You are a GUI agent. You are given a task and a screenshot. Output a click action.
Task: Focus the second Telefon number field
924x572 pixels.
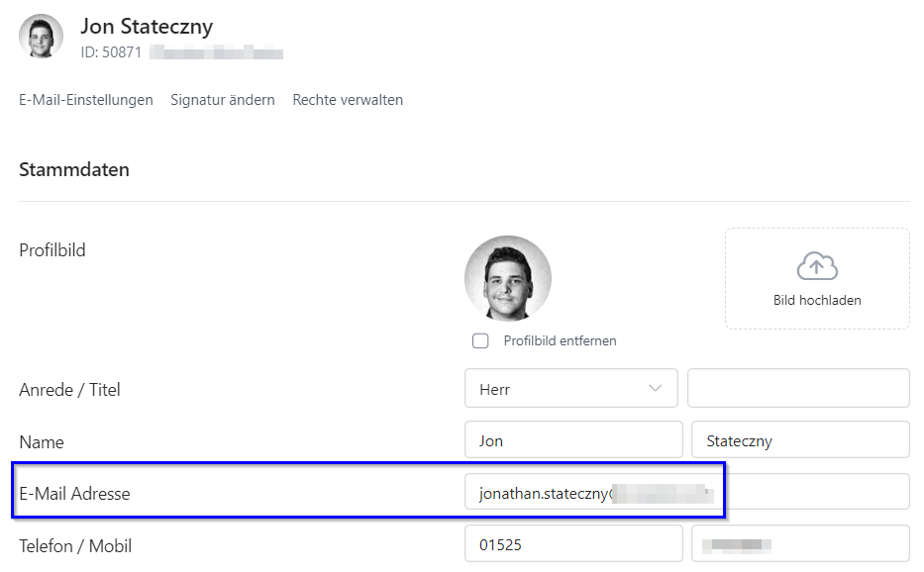coord(800,544)
